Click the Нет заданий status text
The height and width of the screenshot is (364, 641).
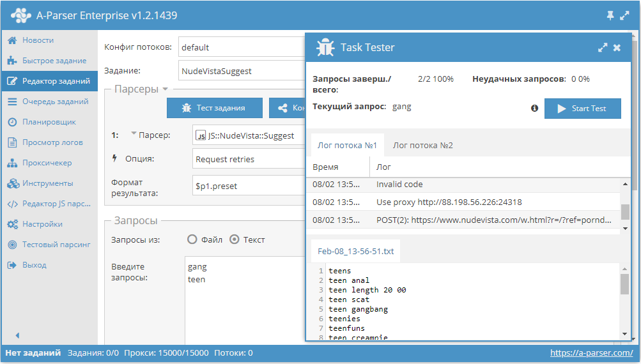[33, 353]
